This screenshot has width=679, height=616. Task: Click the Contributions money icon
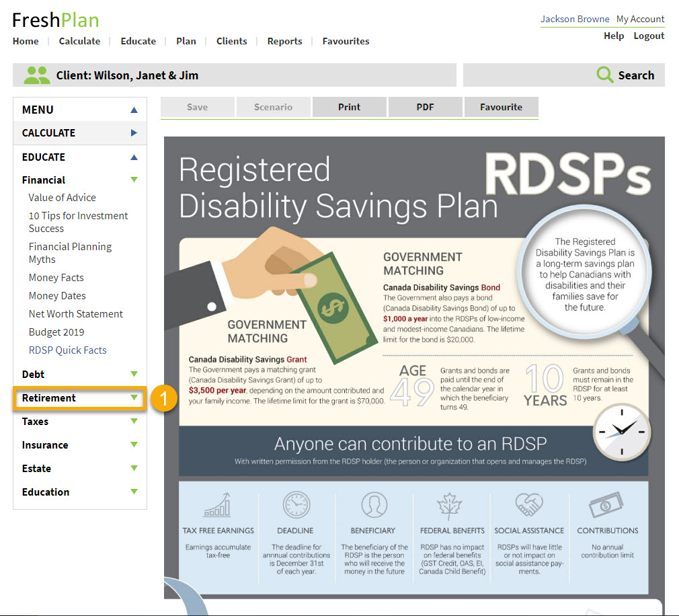606,504
